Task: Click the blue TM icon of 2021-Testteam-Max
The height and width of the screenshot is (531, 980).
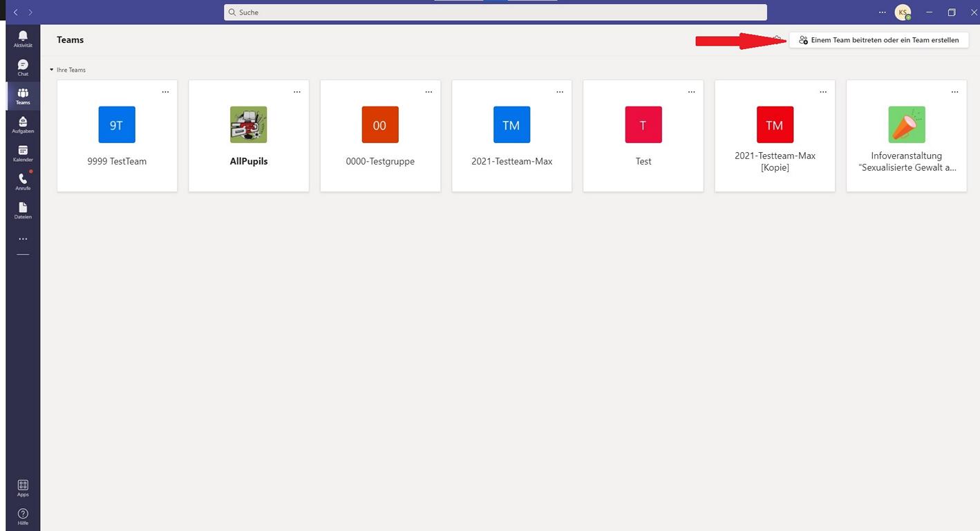Action: tap(511, 125)
